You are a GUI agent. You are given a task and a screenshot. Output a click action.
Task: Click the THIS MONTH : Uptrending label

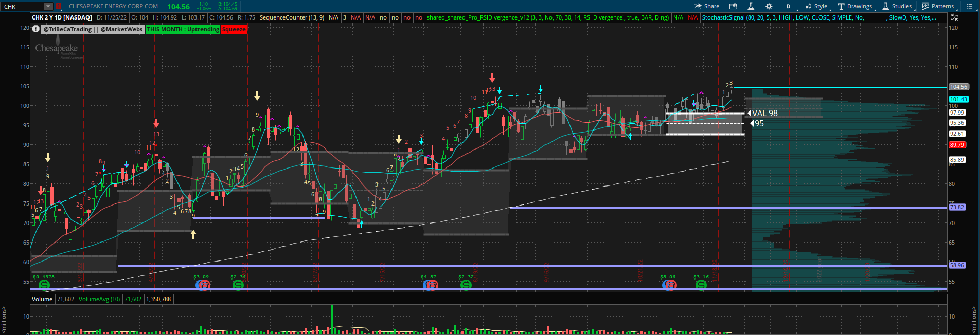click(183, 29)
